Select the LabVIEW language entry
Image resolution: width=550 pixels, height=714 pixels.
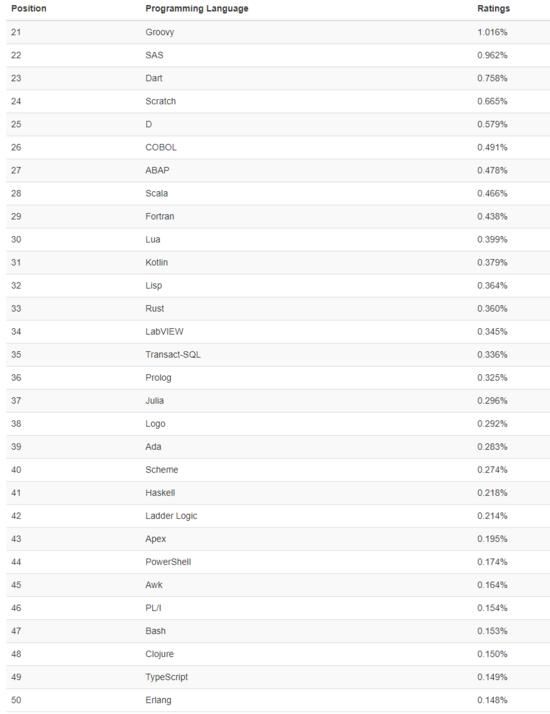pos(164,332)
